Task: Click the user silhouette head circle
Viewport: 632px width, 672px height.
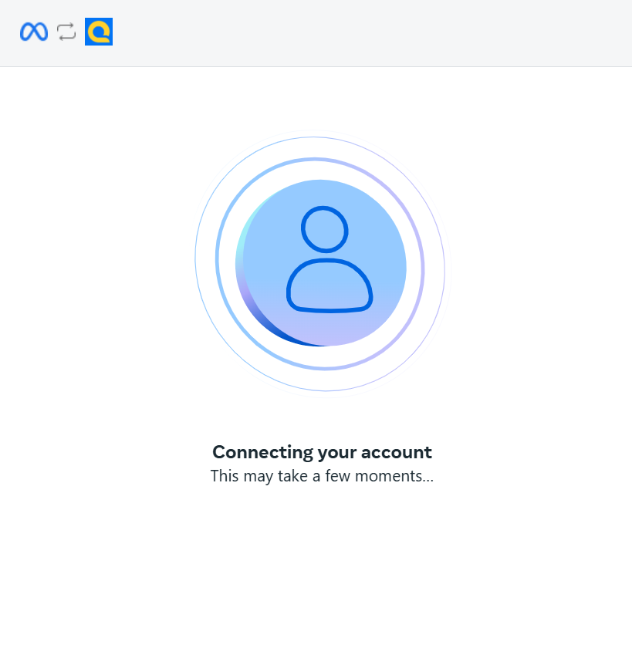Action: tap(325, 229)
